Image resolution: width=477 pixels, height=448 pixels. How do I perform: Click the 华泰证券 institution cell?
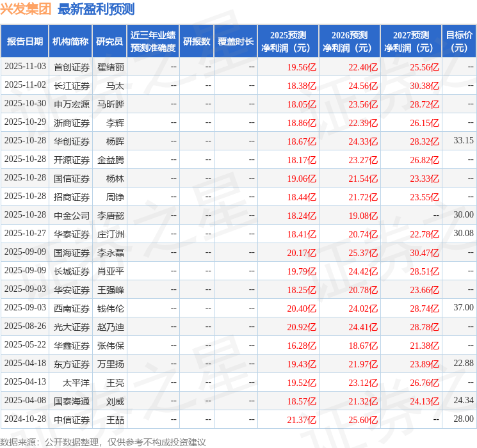click(72, 234)
